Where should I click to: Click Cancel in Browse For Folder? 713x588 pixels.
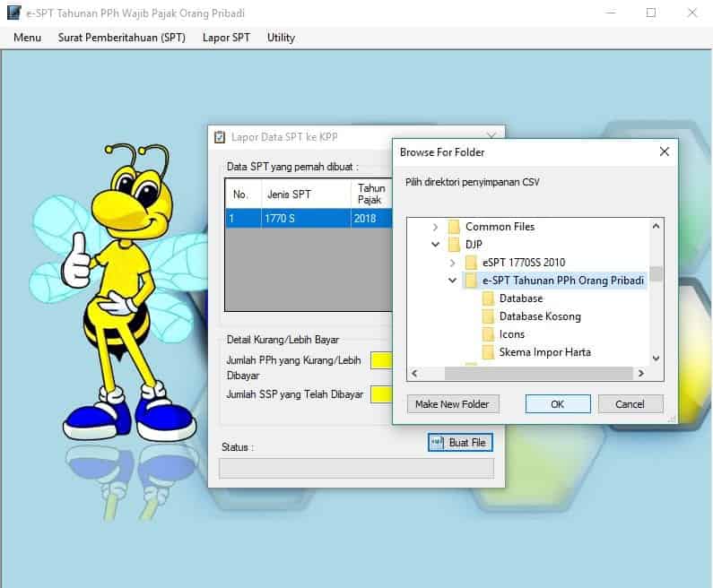point(630,404)
